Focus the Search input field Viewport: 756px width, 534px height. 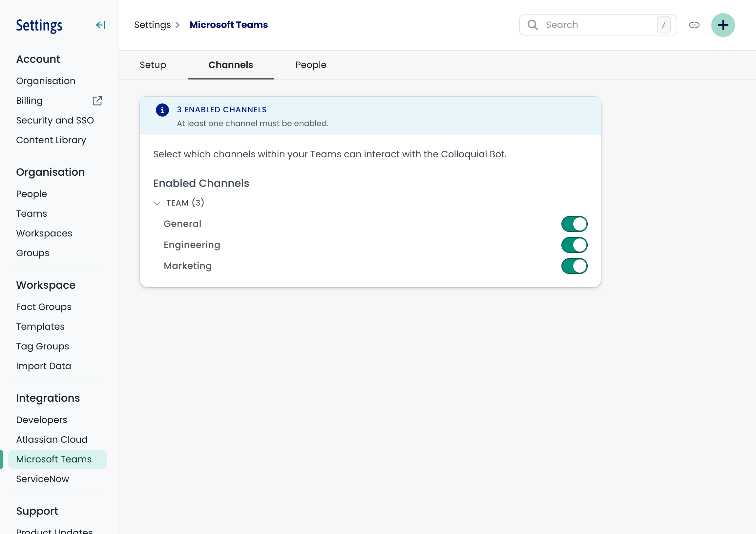(598, 25)
